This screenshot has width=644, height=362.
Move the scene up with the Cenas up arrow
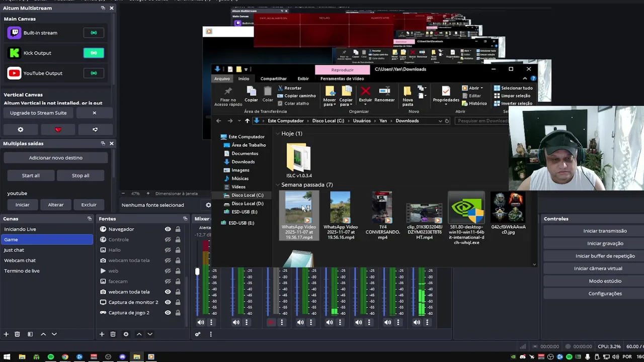pos(43,334)
